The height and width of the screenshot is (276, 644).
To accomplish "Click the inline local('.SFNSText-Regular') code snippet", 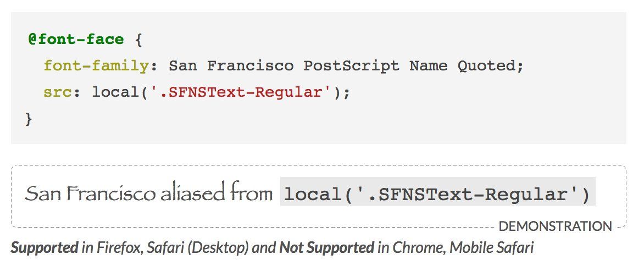I will (x=438, y=191).
